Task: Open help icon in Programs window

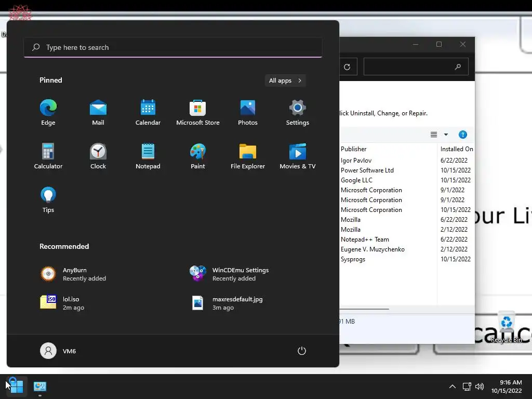Action: [x=462, y=135]
